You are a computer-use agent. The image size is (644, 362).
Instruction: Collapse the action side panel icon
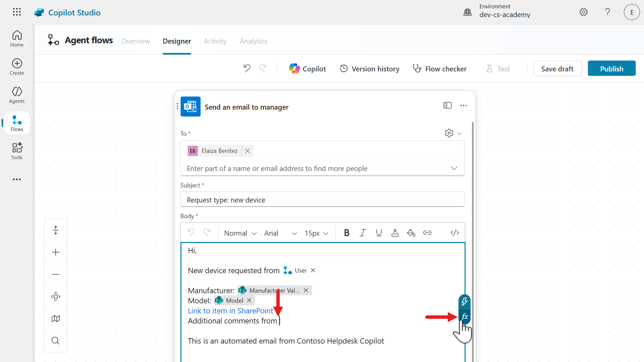click(447, 106)
